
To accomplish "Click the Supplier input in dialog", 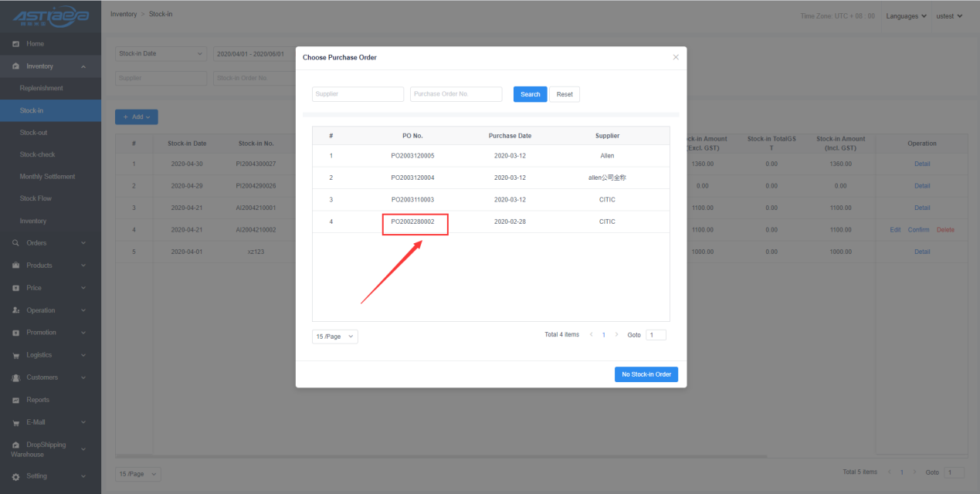I will pyautogui.click(x=358, y=94).
